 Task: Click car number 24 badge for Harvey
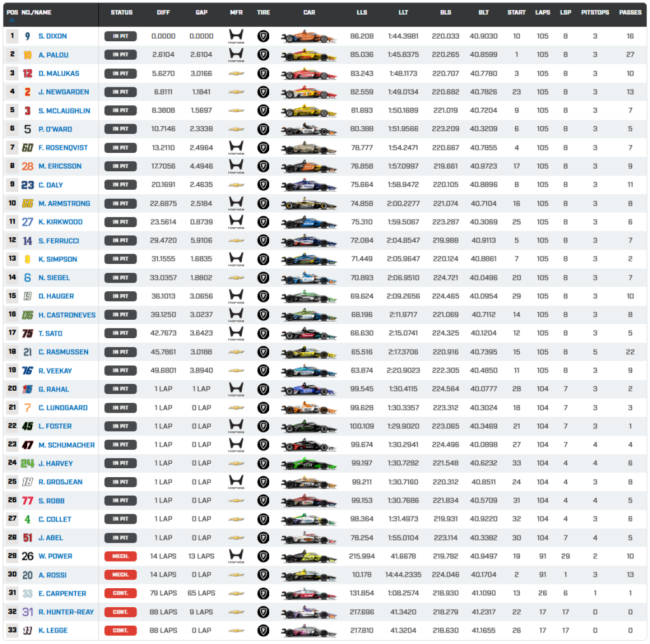(x=27, y=463)
